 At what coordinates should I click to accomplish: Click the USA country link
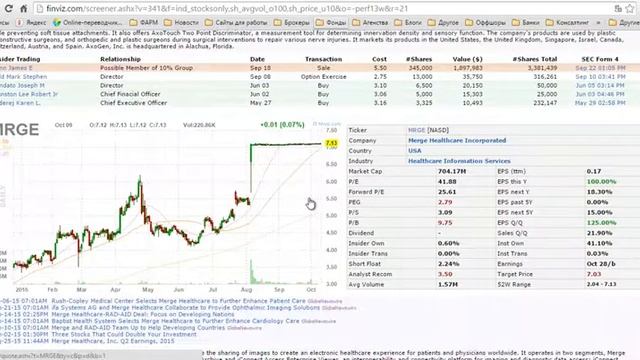click(x=414, y=151)
